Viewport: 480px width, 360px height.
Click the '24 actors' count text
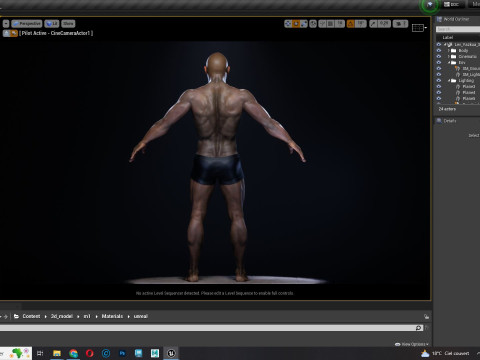coord(447,109)
